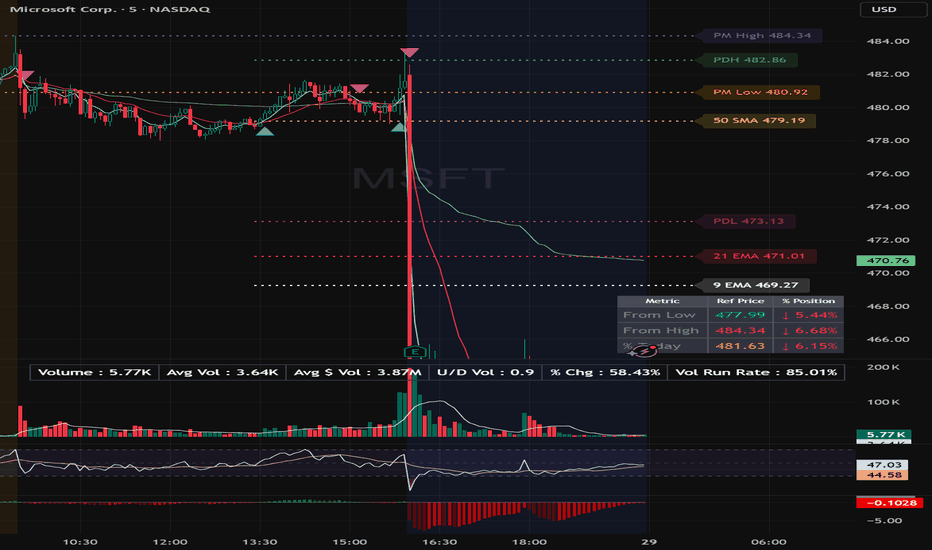Click the 484.34 cell in the metric table

[x=740, y=330]
